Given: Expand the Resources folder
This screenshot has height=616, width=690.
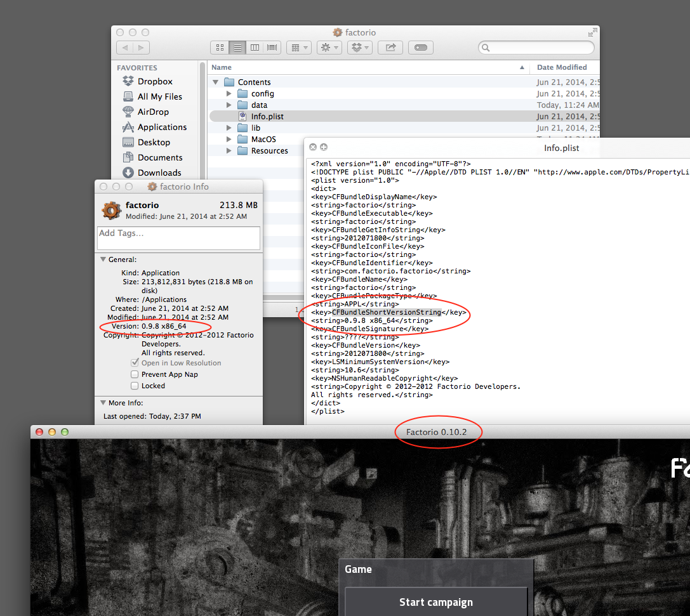Looking at the screenshot, I should coord(229,151).
